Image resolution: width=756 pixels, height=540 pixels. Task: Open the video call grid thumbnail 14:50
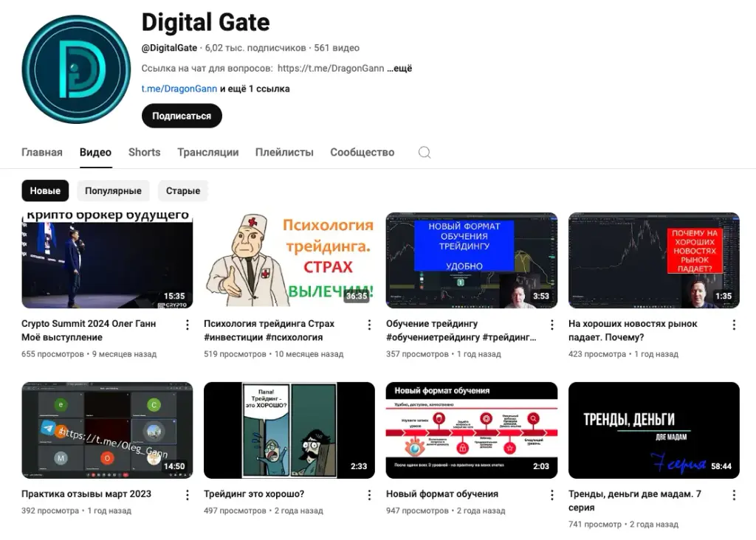pos(107,430)
